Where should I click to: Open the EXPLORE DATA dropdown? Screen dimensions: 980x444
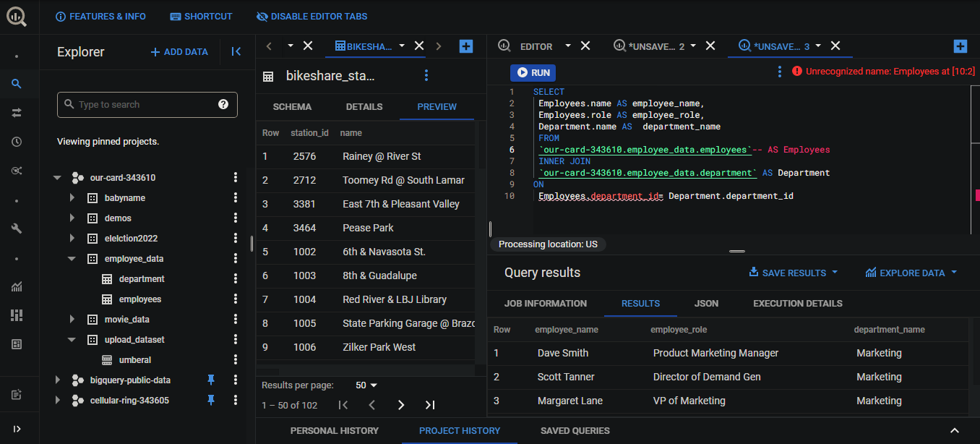pos(911,273)
